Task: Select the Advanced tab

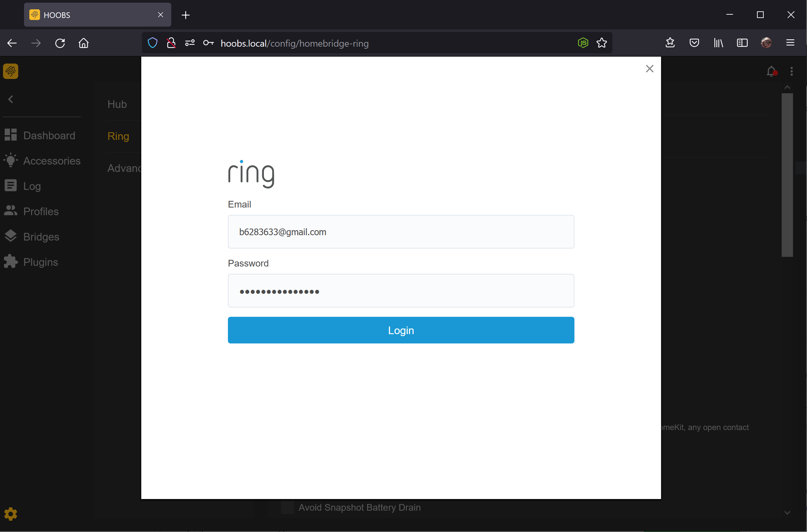Action: point(124,168)
